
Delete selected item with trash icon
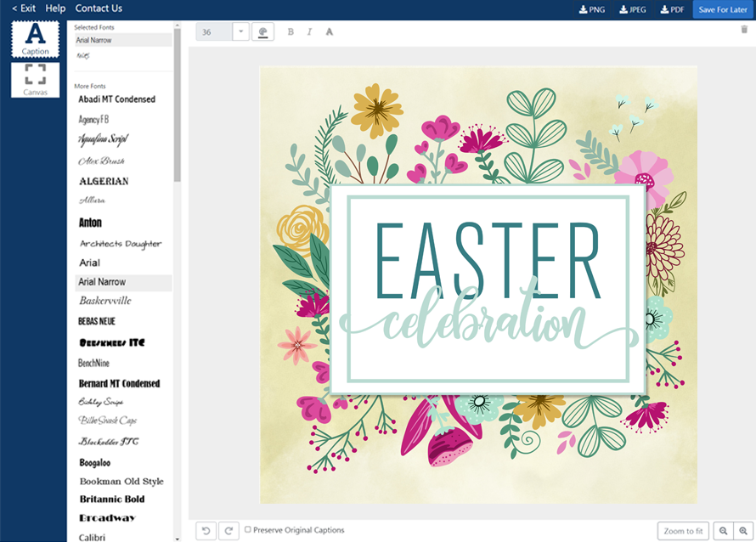coord(744,29)
